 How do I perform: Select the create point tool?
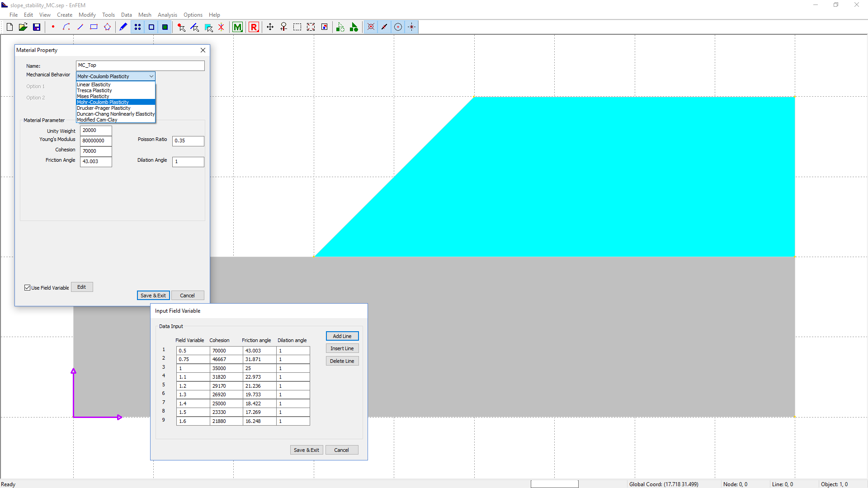[x=53, y=27]
